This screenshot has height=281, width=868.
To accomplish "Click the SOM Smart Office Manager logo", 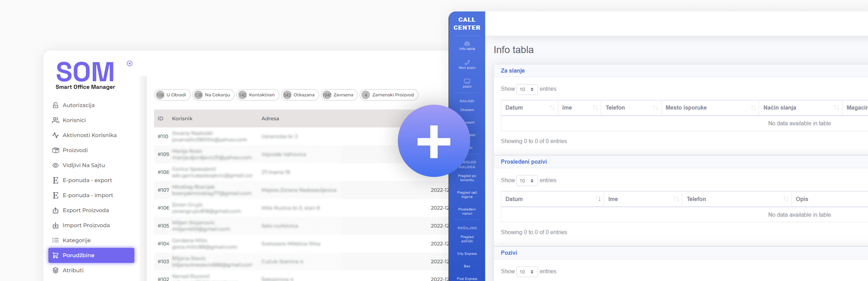I will click(85, 75).
